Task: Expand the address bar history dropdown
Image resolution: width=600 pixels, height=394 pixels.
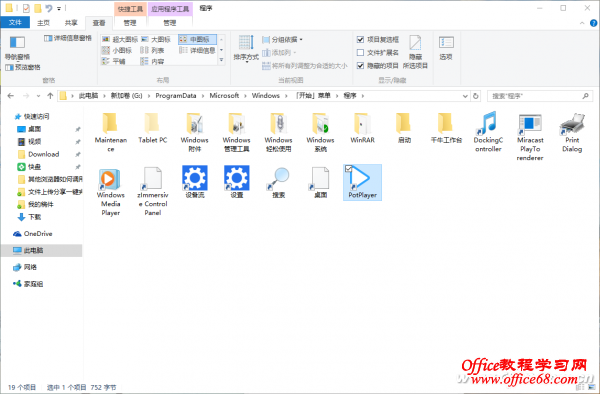Action: click(465, 96)
